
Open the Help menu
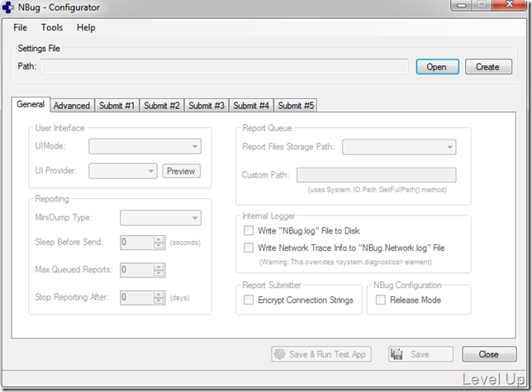click(x=86, y=27)
